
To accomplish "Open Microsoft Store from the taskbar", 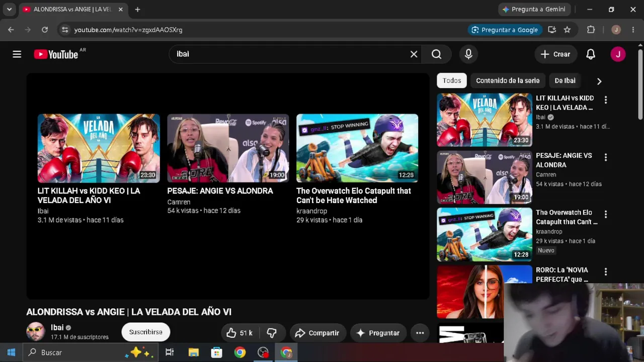I will coord(216,352).
